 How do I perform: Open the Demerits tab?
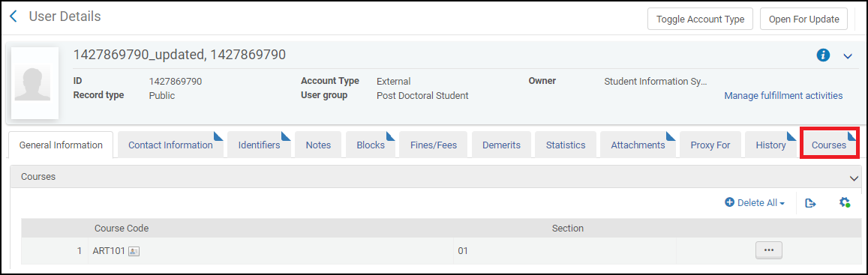502,145
